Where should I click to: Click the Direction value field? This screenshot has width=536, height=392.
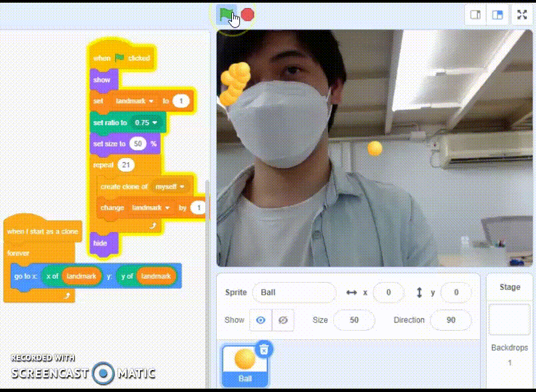(x=451, y=320)
